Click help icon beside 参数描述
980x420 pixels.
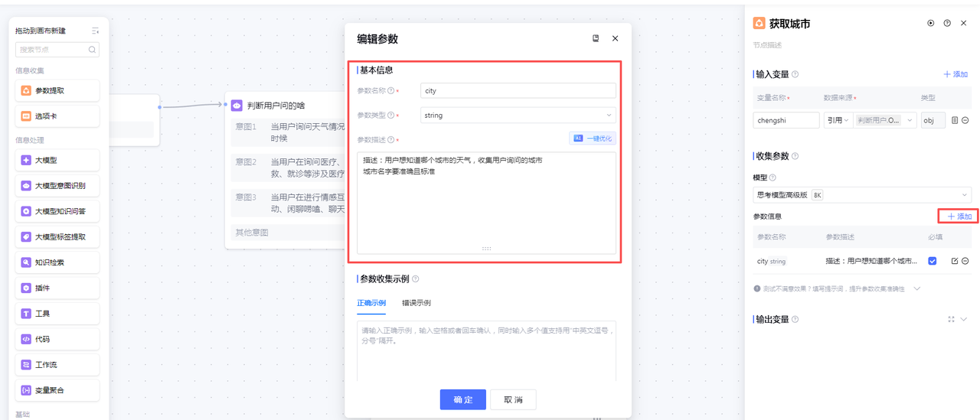click(x=391, y=140)
